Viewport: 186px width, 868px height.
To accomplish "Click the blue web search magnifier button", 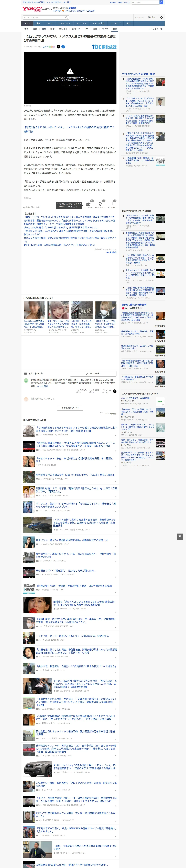I will [161, 2].
